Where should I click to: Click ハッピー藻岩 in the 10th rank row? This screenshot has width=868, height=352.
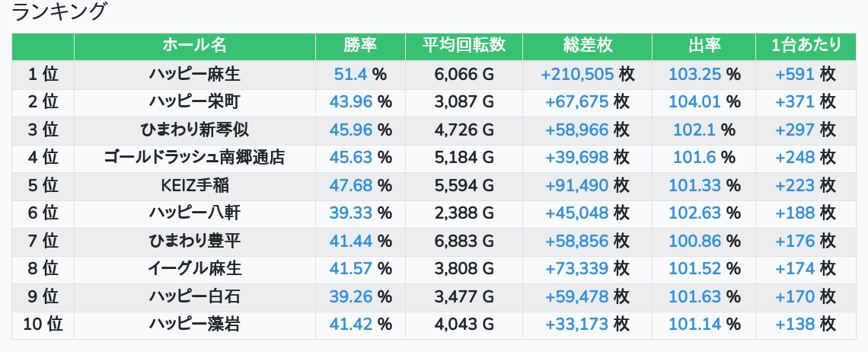tap(194, 325)
